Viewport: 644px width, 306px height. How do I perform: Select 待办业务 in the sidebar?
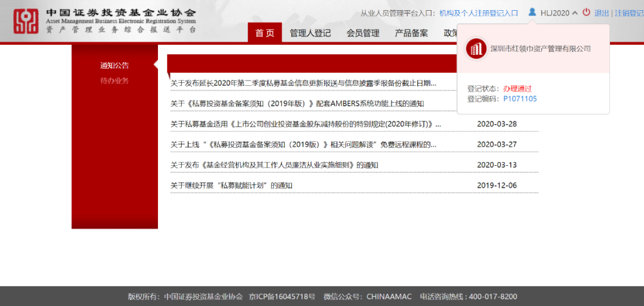pos(114,81)
